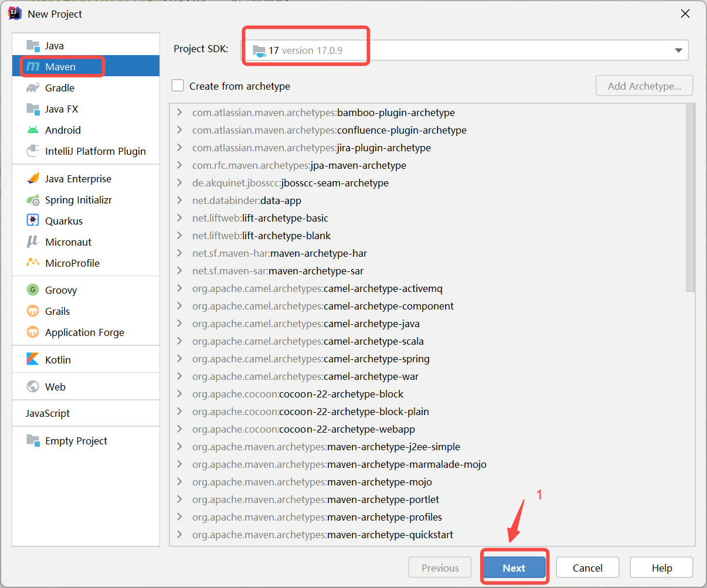Select Empty Project label
This screenshot has height=588, width=707.
coord(76,441)
